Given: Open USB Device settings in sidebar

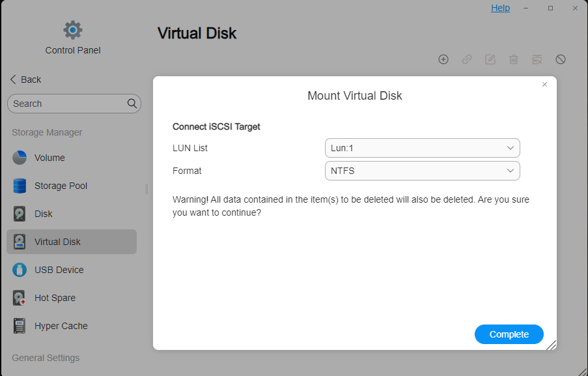Looking at the screenshot, I should click(59, 270).
